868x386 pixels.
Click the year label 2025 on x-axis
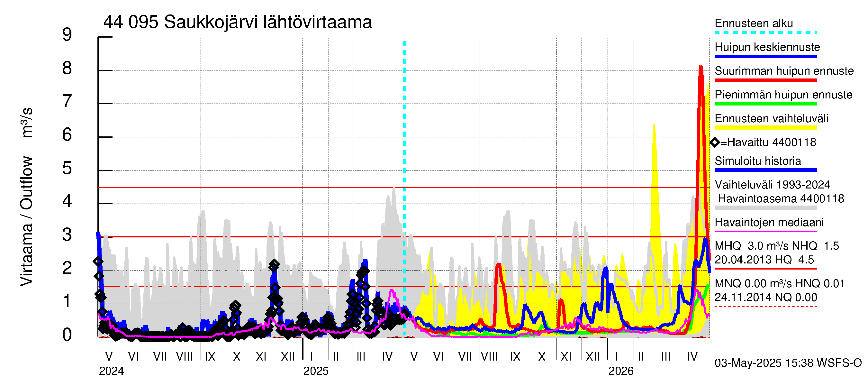316,371
